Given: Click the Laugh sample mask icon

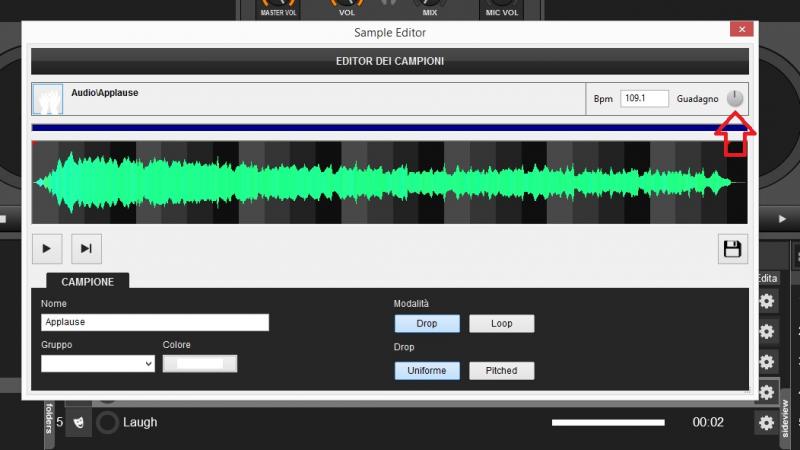Looking at the screenshot, I should click(x=79, y=422).
